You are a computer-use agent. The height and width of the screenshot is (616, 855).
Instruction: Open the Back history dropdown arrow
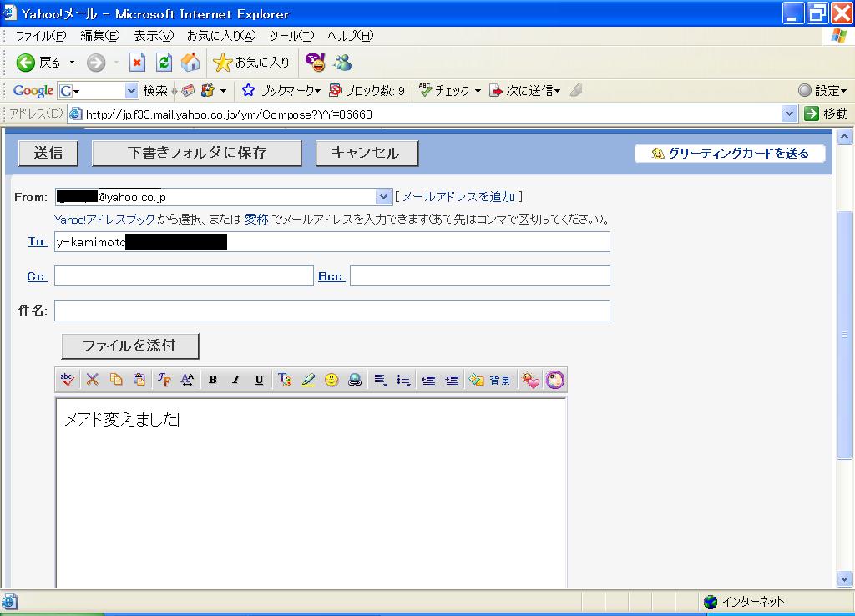[72, 63]
